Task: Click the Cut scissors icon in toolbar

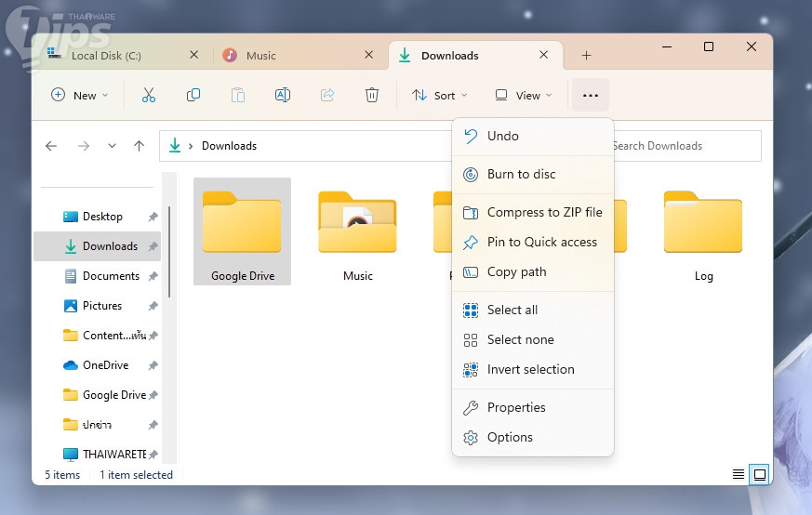Action: tap(148, 95)
